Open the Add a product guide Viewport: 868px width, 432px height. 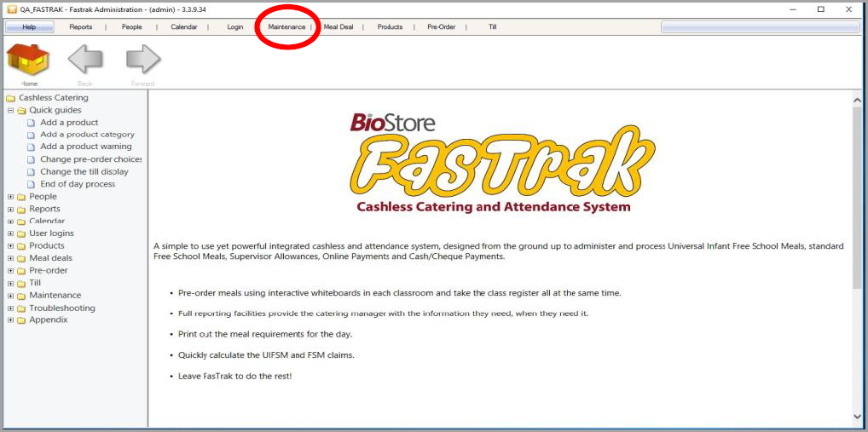click(x=69, y=122)
